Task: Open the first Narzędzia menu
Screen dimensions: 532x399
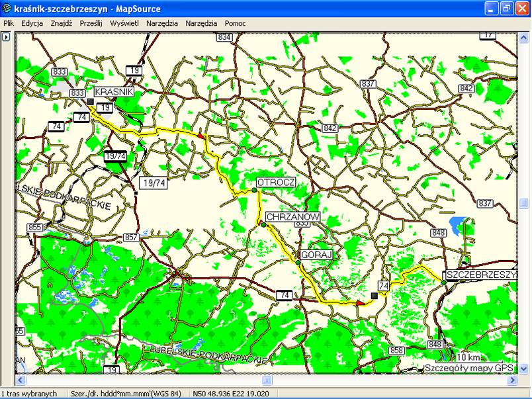Action: pyautogui.click(x=162, y=23)
